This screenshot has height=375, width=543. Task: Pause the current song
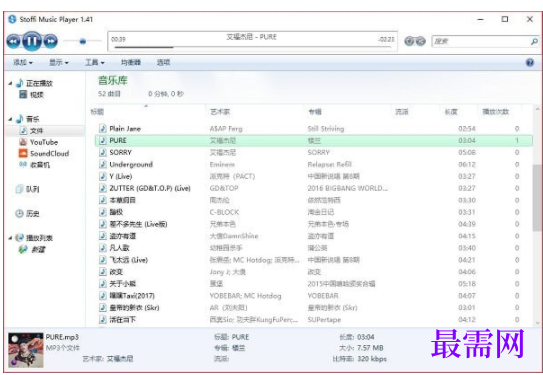click(32, 41)
